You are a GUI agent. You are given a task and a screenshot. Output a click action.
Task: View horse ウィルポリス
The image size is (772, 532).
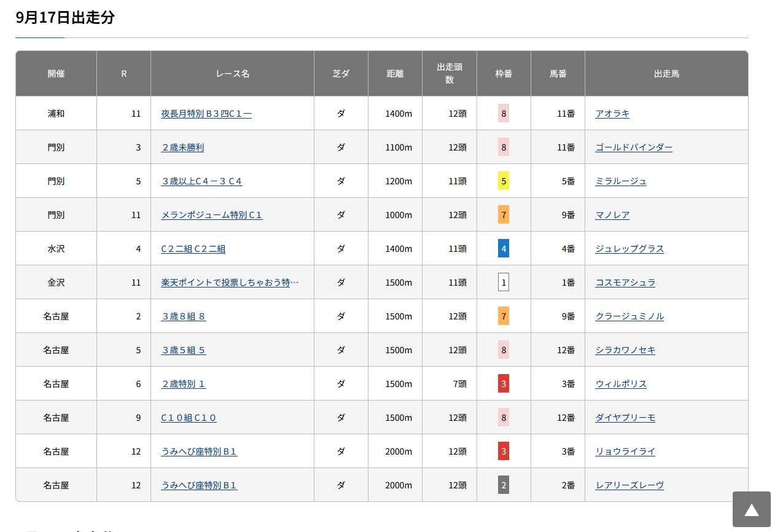pos(621,384)
